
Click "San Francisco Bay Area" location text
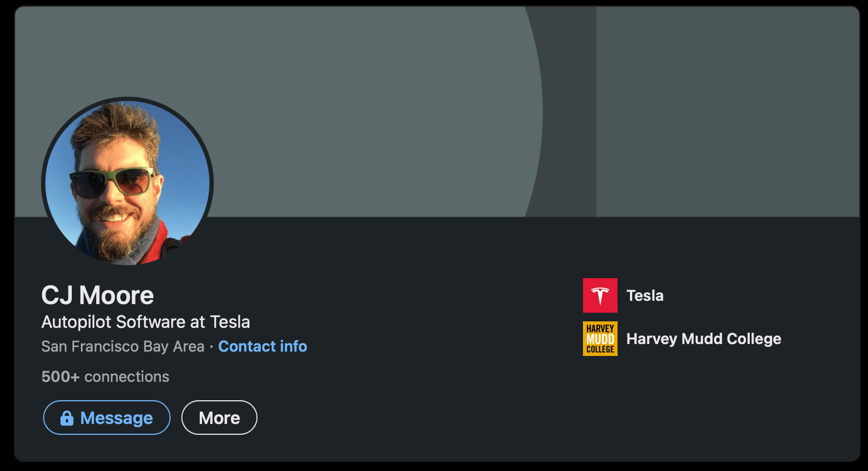123,346
